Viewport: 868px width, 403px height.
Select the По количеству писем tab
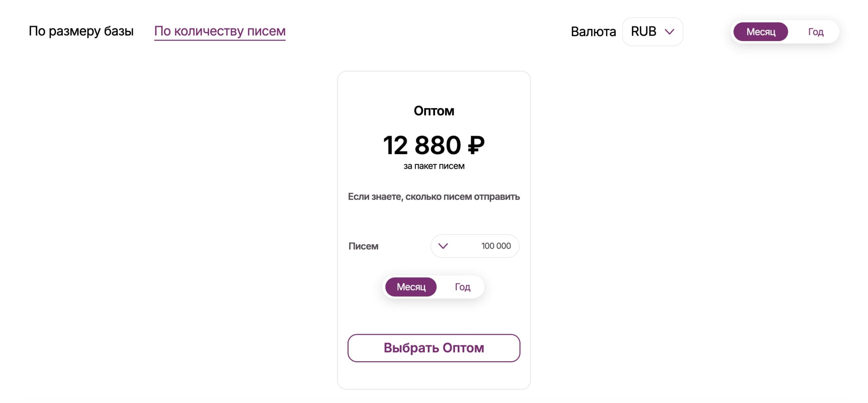click(x=220, y=31)
